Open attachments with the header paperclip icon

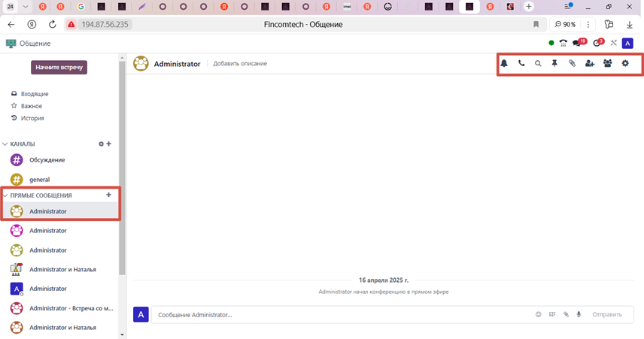click(x=572, y=64)
